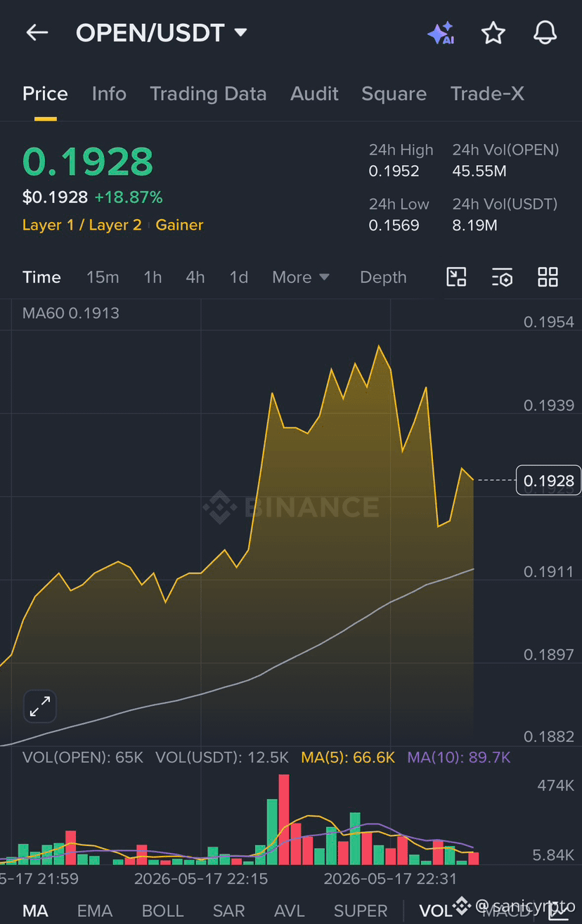
Task: Open price alerts bell icon
Action: pyautogui.click(x=545, y=33)
